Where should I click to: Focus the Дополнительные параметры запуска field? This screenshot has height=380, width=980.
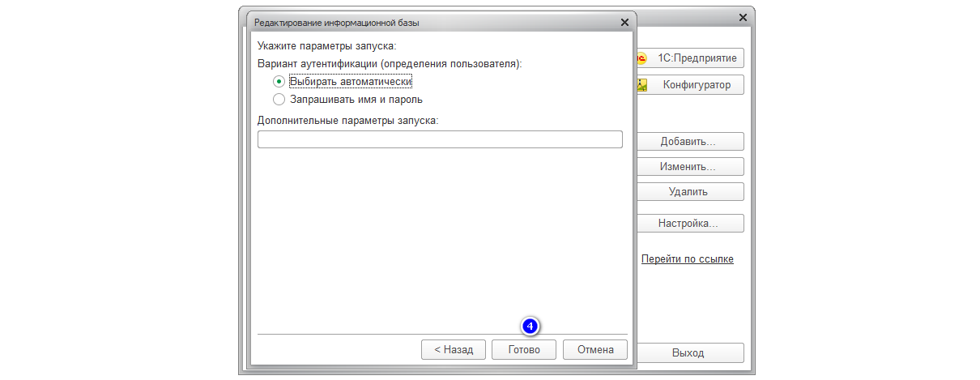[440, 139]
